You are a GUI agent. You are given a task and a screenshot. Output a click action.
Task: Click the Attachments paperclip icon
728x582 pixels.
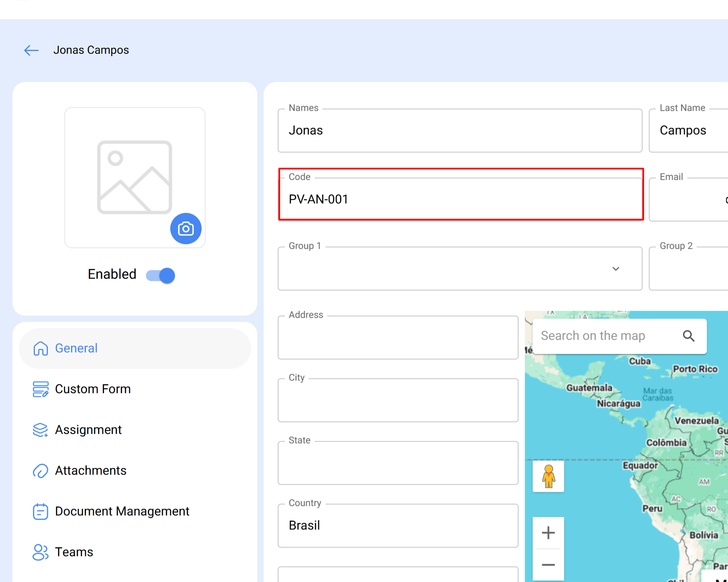40,471
